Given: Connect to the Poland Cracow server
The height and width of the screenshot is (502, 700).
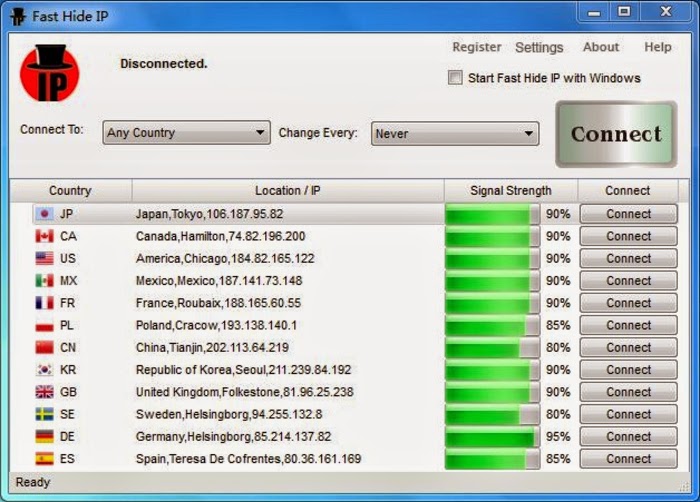Looking at the screenshot, I should 628,325.
